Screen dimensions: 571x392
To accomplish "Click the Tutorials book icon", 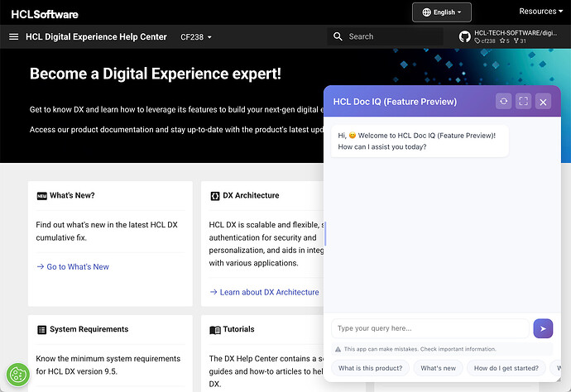I will pos(215,330).
